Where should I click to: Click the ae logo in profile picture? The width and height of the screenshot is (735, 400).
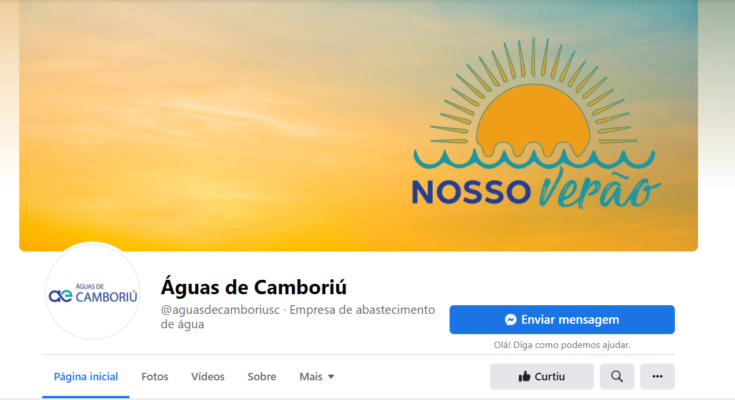(60, 295)
